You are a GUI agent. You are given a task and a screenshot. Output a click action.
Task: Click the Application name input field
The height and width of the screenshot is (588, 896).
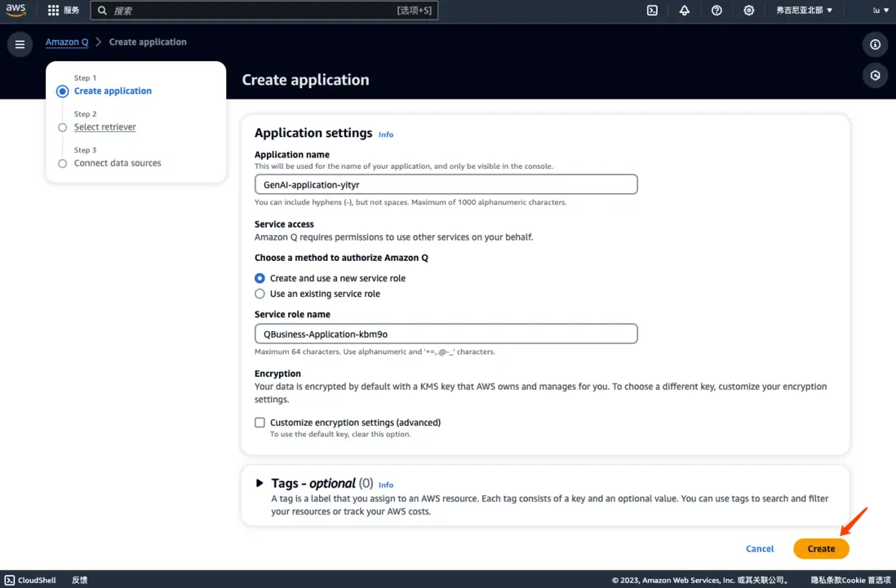tap(446, 185)
